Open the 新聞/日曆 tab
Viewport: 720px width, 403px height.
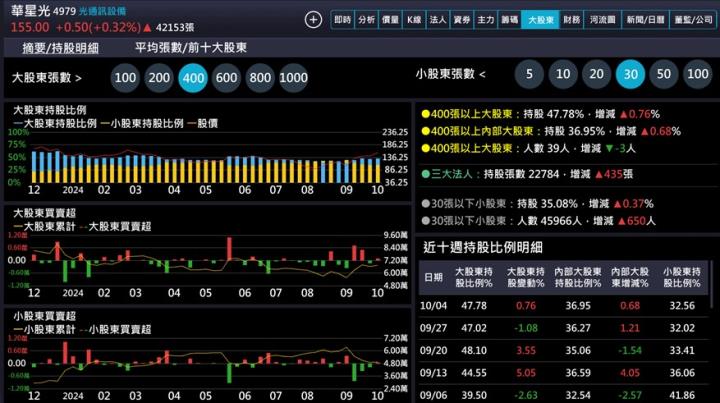pyautogui.click(x=643, y=19)
